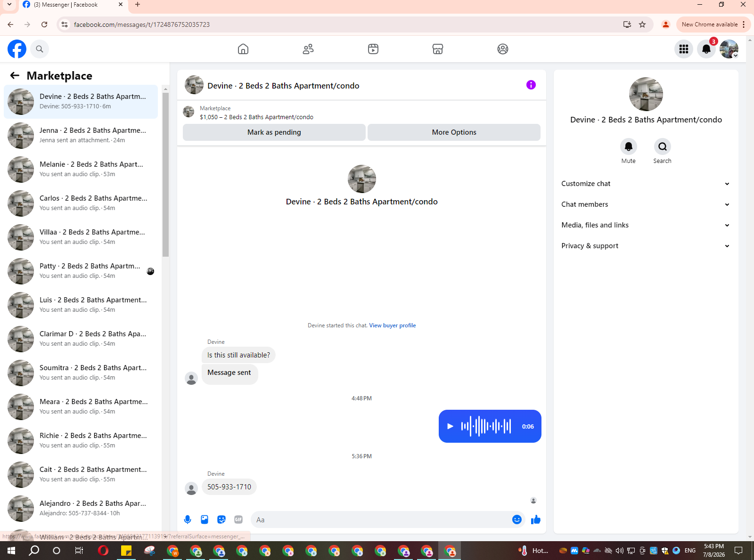View site information icon in address bar

(65, 24)
